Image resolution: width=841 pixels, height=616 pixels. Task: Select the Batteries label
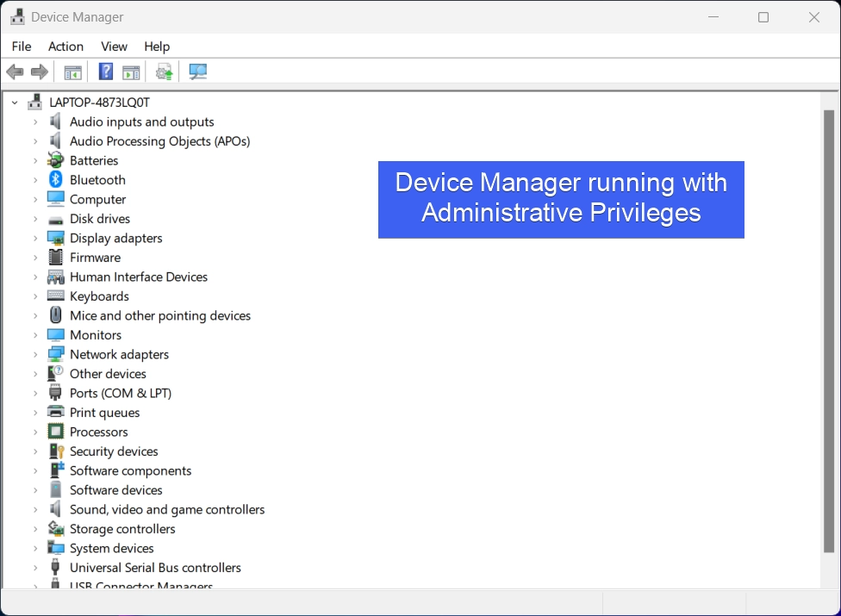coord(94,160)
